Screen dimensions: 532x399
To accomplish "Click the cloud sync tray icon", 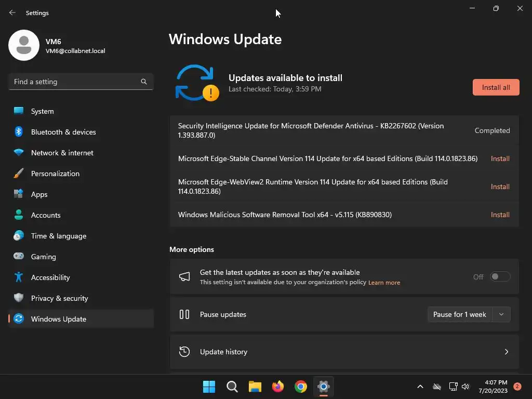I will pos(437,387).
